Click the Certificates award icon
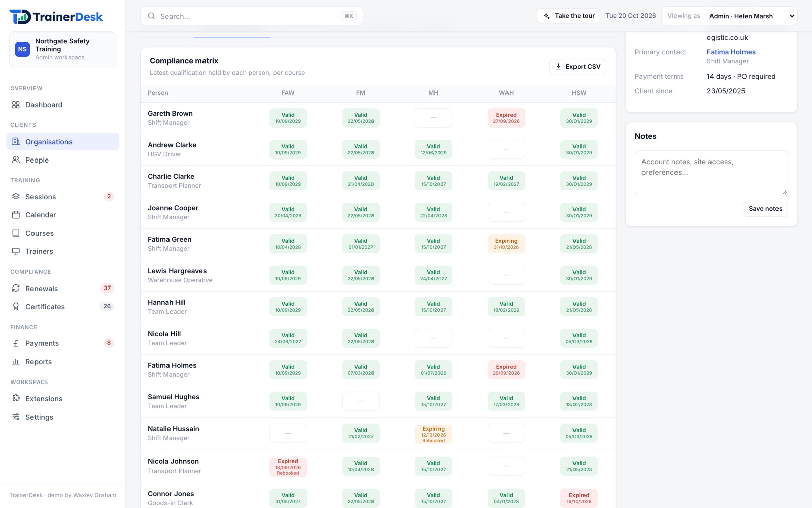Image resolution: width=812 pixels, height=508 pixels. pyautogui.click(x=16, y=307)
